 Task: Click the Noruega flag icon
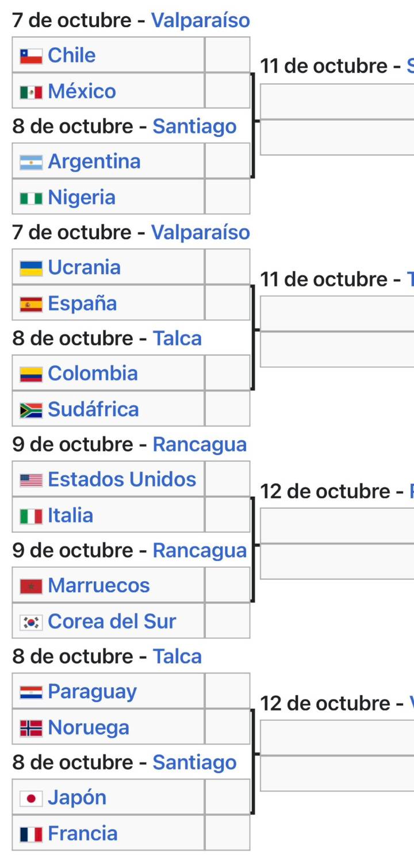tap(31, 728)
